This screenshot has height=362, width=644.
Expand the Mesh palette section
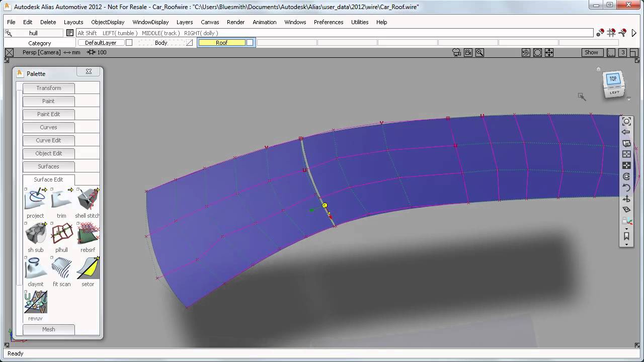pos(48,329)
